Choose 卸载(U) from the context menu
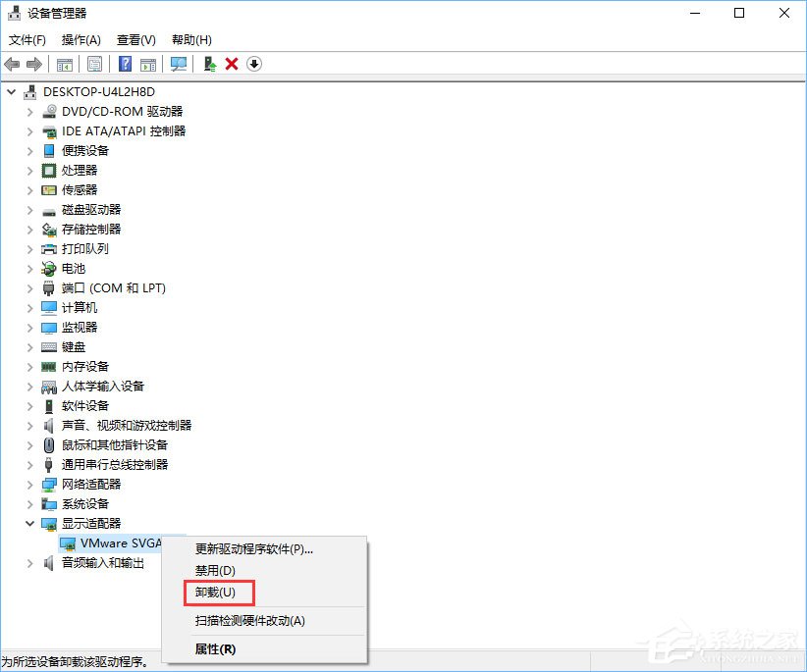This screenshot has width=807, height=672. click(218, 593)
